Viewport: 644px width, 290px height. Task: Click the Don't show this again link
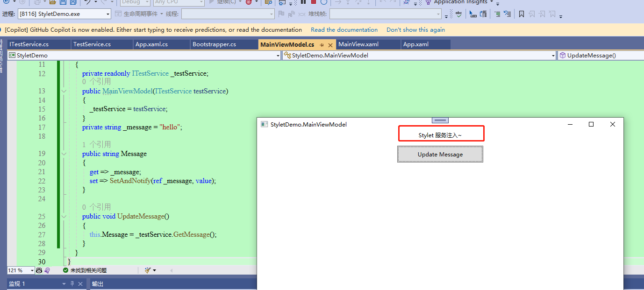click(x=415, y=30)
